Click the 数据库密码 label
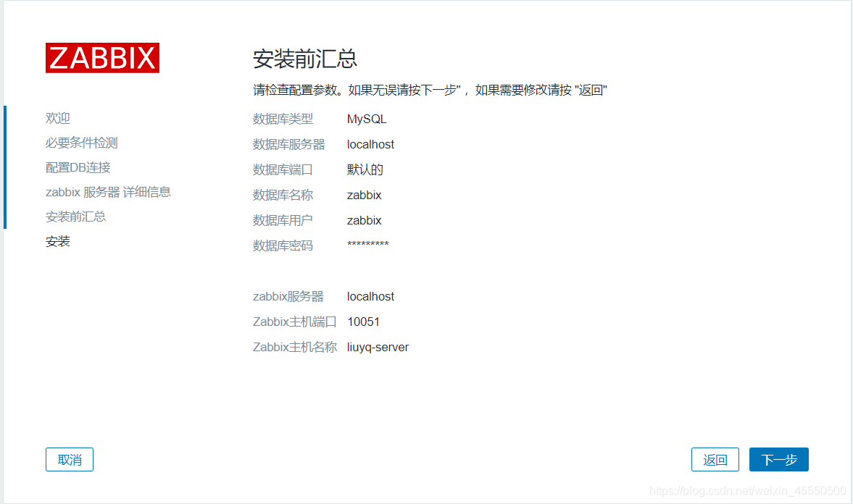 pos(283,245)
